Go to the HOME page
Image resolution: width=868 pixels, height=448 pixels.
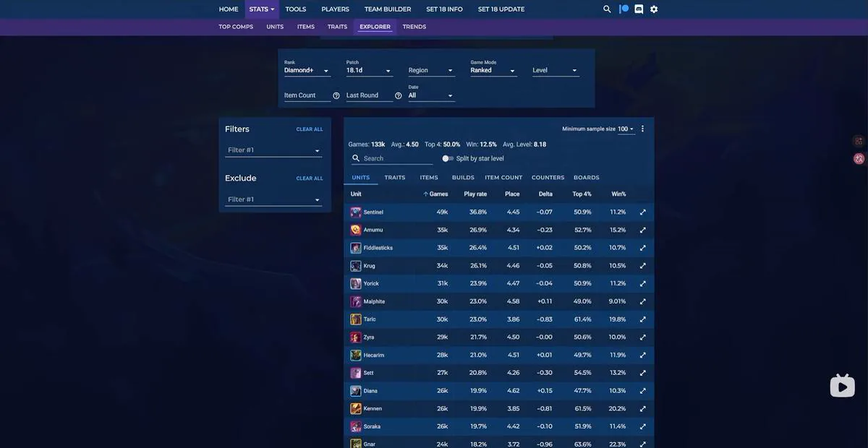tap(229, 9)
